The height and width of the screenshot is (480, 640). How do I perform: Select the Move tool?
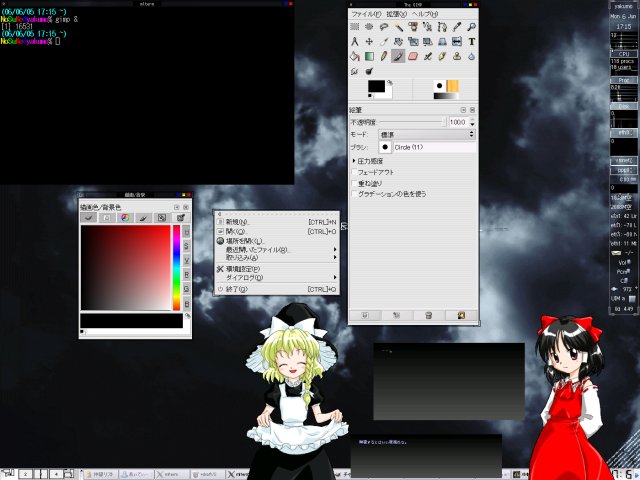coord(369,42)
